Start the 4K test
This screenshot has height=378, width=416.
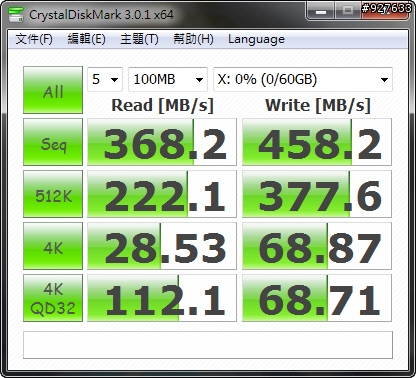[53, 246]
